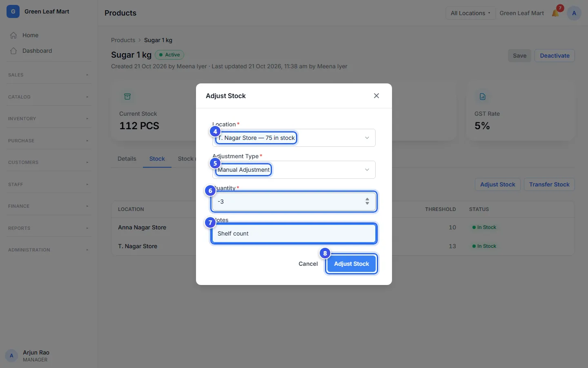Click the Deactivate button
Image resolution: width=588 pixels, height=368 pixels.
click(555, 56)
